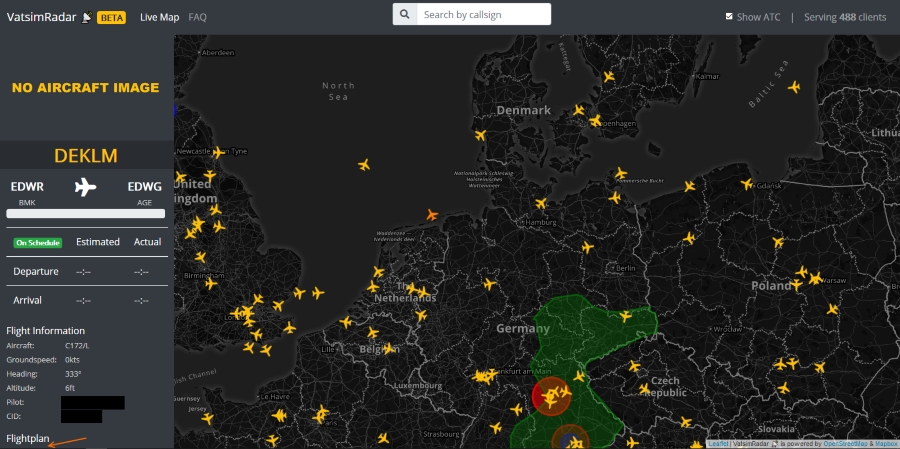Click the aircraft in the upper-right Baltic Sea

point(794,87)
